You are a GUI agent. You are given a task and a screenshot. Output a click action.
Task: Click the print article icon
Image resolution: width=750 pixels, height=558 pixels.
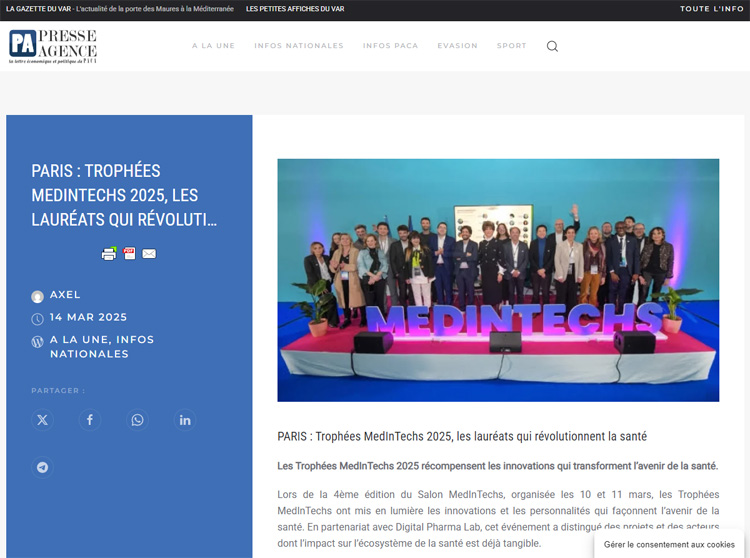109,254
